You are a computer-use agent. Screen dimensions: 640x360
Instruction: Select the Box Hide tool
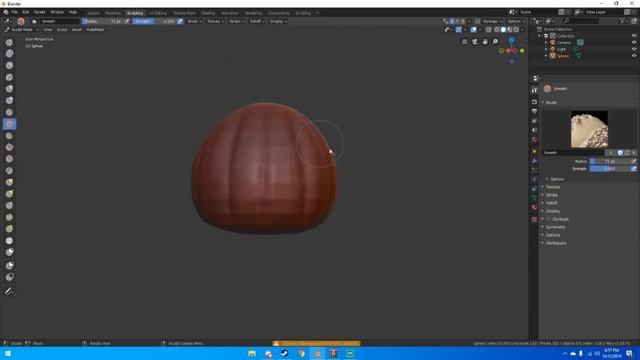coord(9,277)
